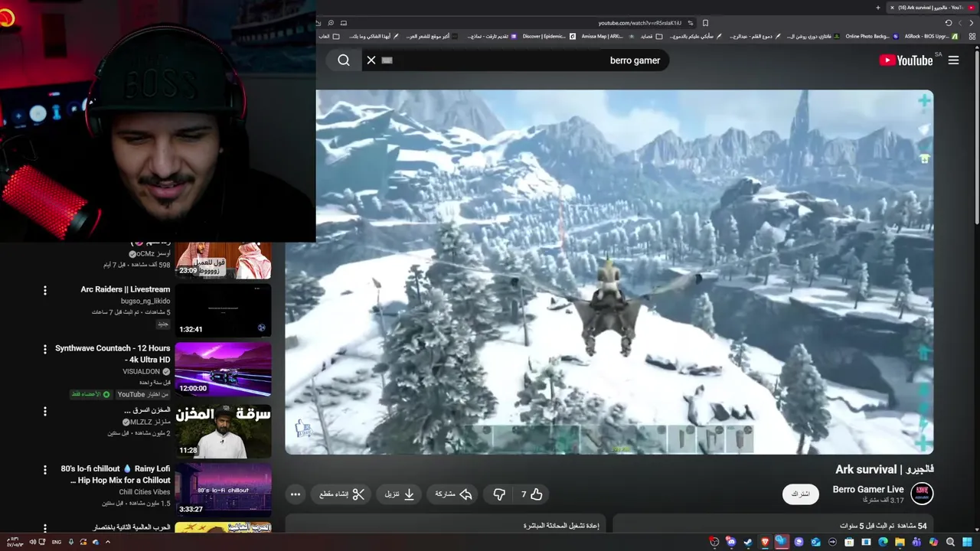
Task: Click the Subscribe (اشتراك) button
Action: (x=800, y=494)
